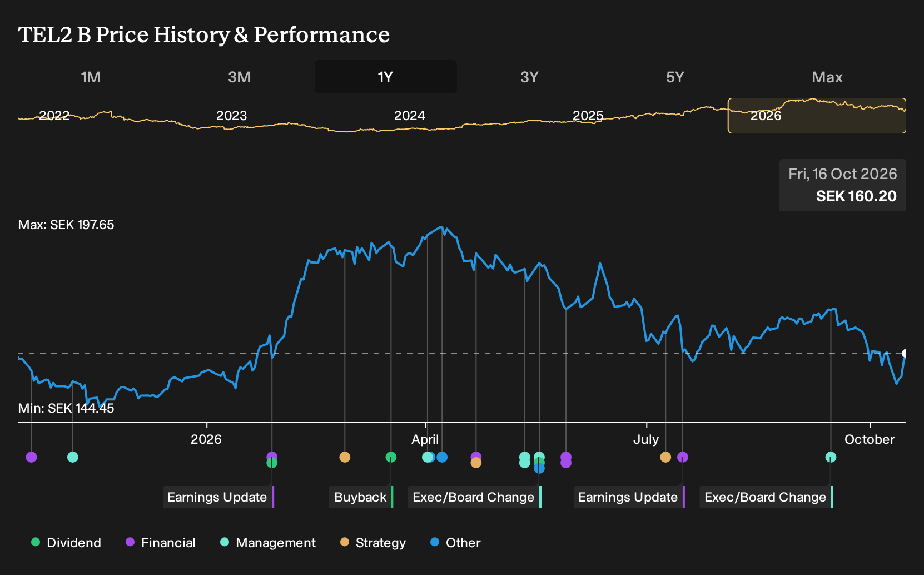Click the TEL2 B Price History & Performance title
The height and width of the screenshot is (575, 924).
pyautogui.click(x=204, y=34)
